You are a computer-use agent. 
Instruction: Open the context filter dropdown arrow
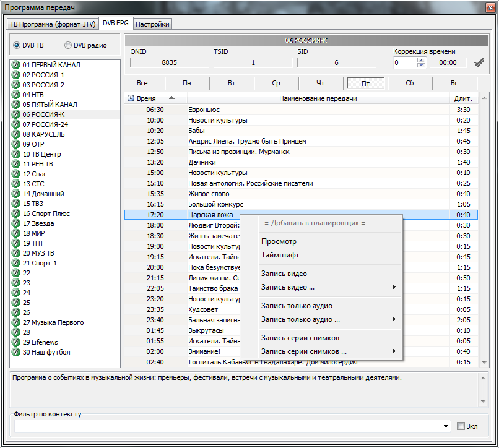447,426
